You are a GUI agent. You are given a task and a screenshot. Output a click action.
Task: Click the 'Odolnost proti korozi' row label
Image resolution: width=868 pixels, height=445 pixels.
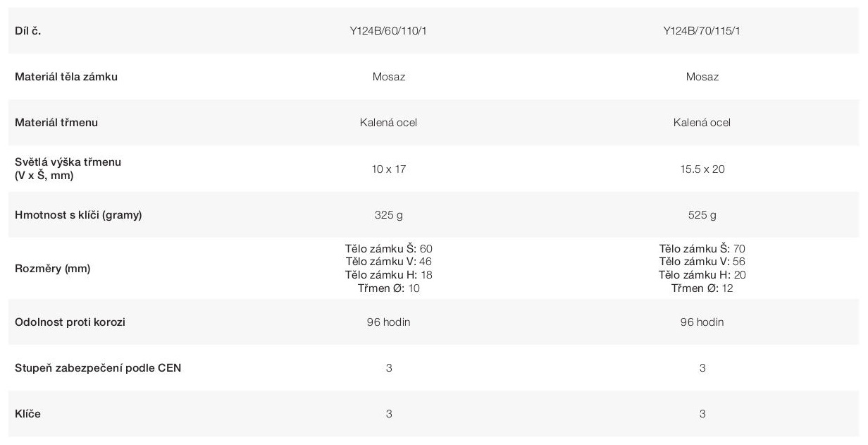[x=70, y=322]
